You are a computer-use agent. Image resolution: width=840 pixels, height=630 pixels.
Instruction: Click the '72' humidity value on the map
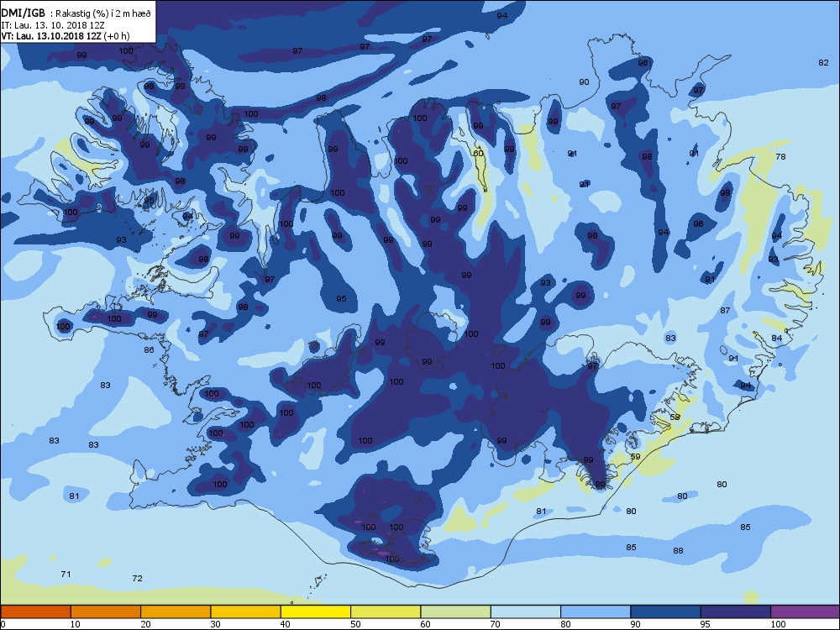[x=137, y=578]
